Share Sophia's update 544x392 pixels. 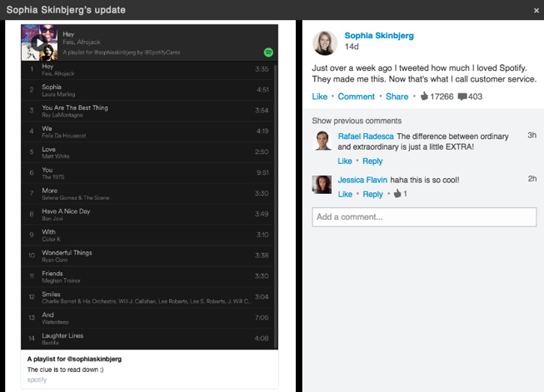[397, 97]
